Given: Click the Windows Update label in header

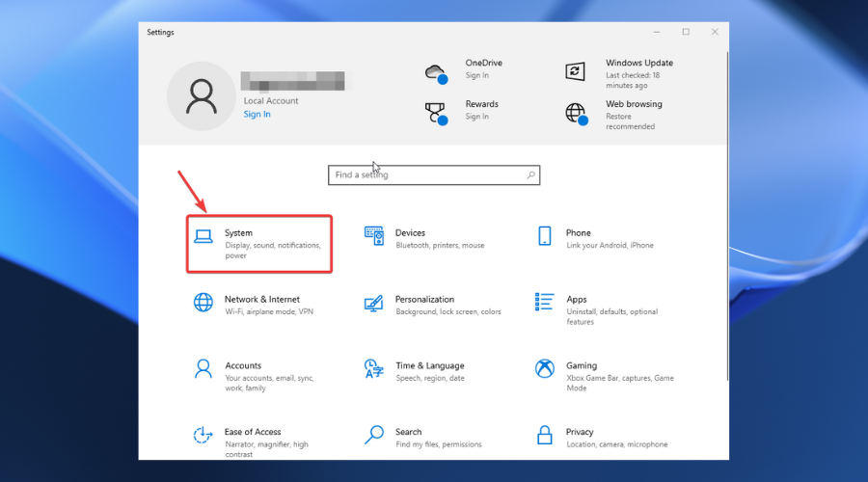Looking at the screenshot, I should 639,63.
